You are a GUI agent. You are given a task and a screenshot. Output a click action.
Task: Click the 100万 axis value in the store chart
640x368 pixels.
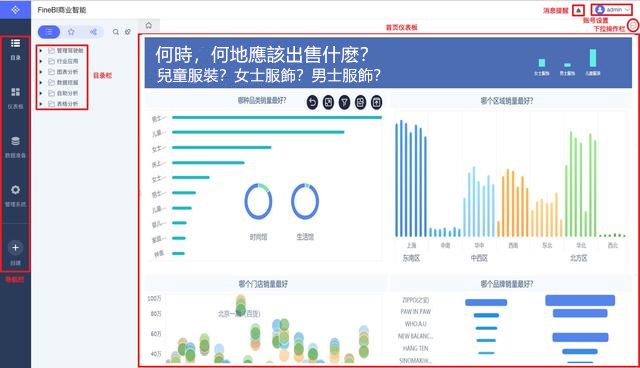154,299
